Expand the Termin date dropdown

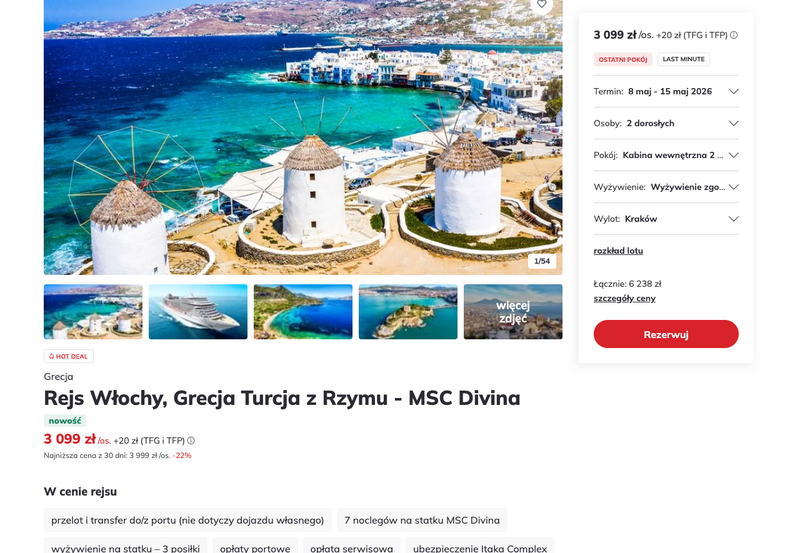point(666,91)
